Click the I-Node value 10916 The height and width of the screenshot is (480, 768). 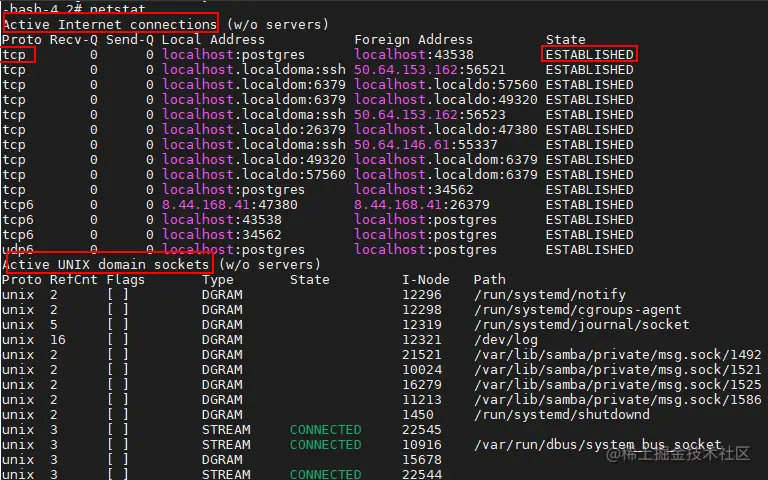(x=422, y=445)
